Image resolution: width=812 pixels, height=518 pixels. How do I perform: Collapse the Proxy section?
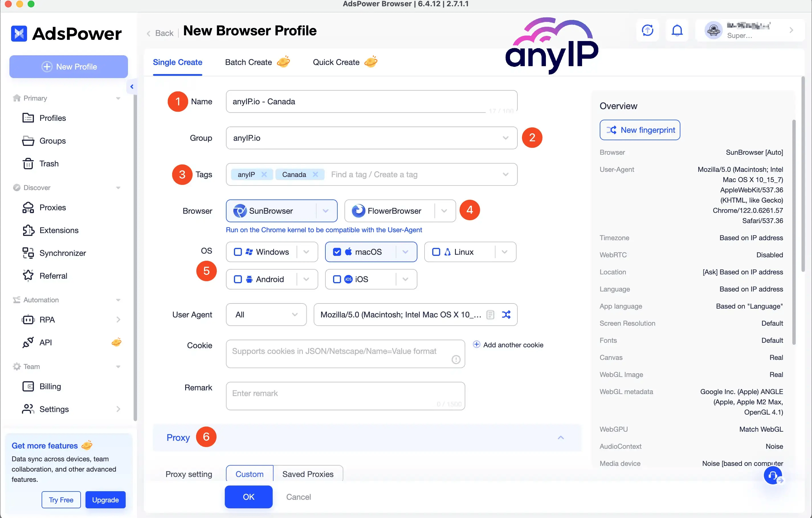[561, 437]
